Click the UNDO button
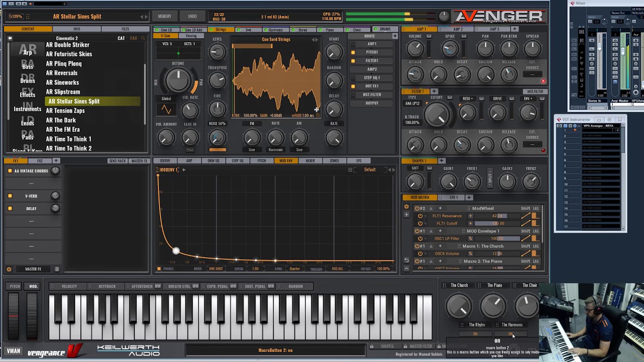The width and height of the screenshot is (644, 362). click(x=192, y=17)
